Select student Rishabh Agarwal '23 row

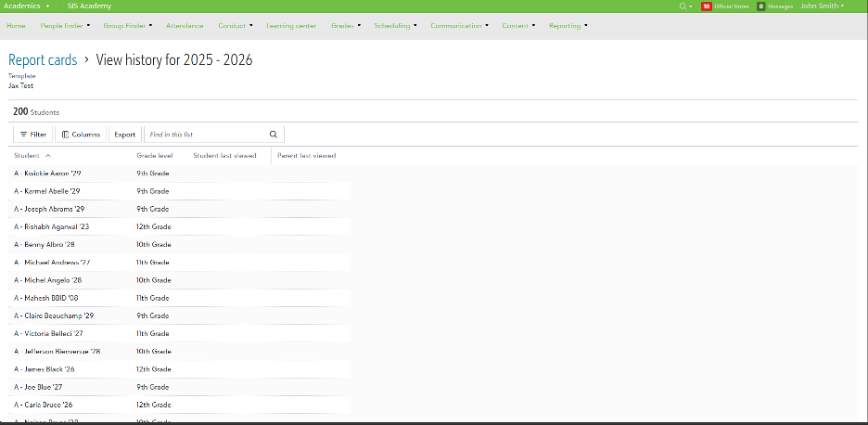click(179, 226)
